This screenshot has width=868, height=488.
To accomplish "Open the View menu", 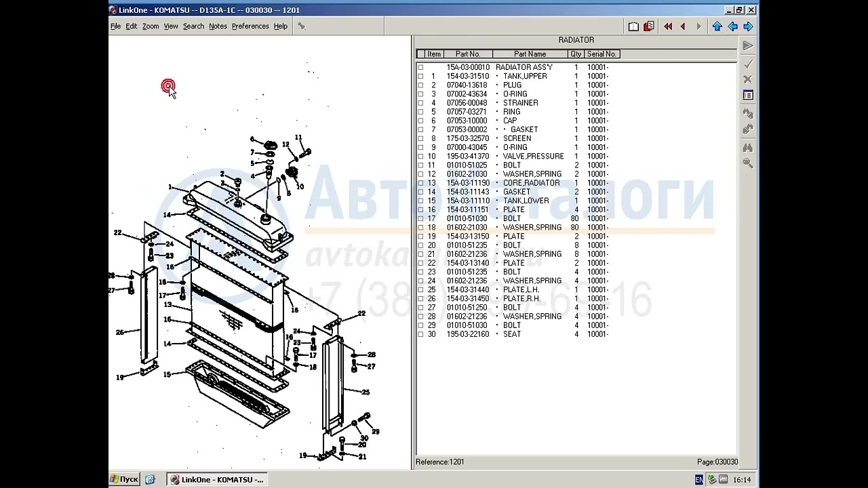I will [171, 26].
